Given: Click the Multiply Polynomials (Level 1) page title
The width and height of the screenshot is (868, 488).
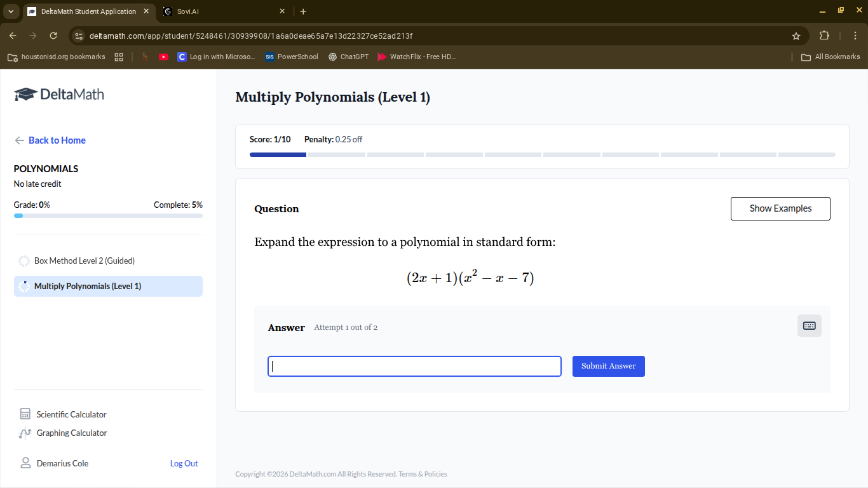Looking at the screenshot, I should pyautogui.click(x=333, y=97).
